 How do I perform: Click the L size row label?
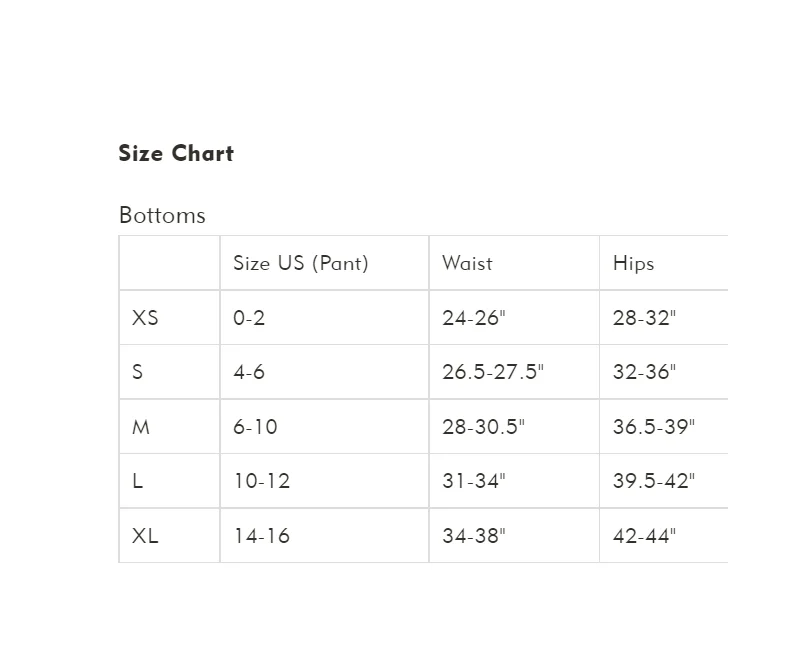pyautogui.click(x=138, y=481)
